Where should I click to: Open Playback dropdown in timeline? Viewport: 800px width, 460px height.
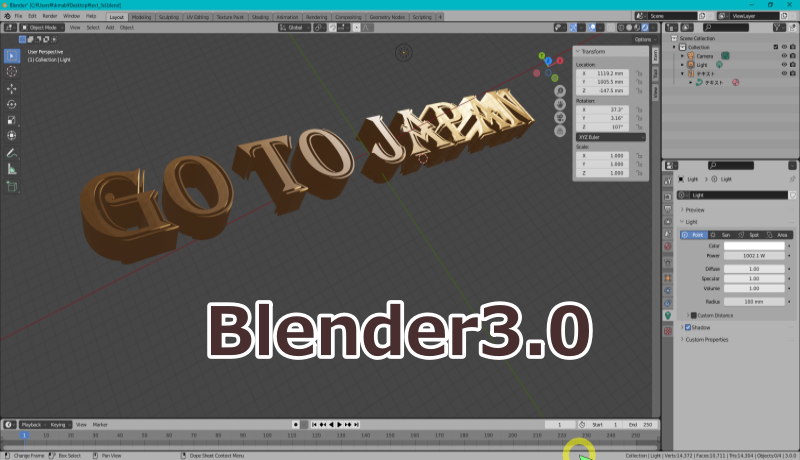pyautogui.click(x=34, y=425)
